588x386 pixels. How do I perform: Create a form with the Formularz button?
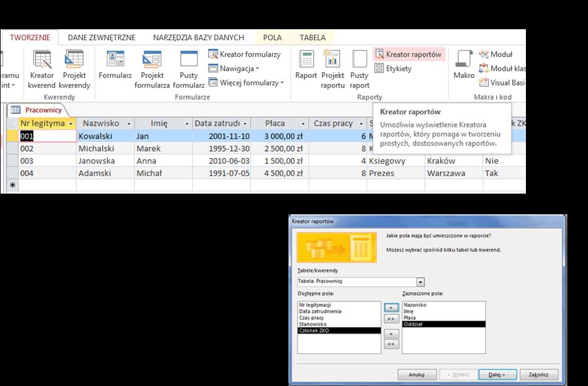115,65
